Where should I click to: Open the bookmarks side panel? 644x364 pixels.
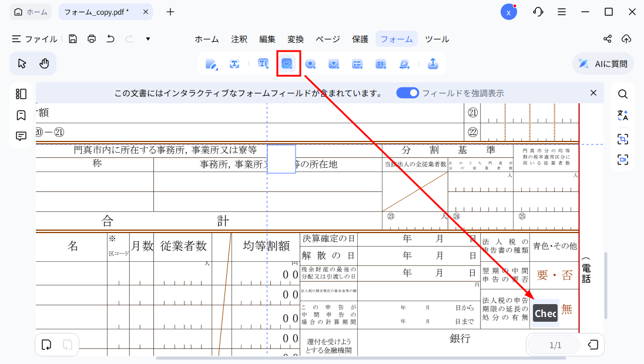[x=21, y=115]
